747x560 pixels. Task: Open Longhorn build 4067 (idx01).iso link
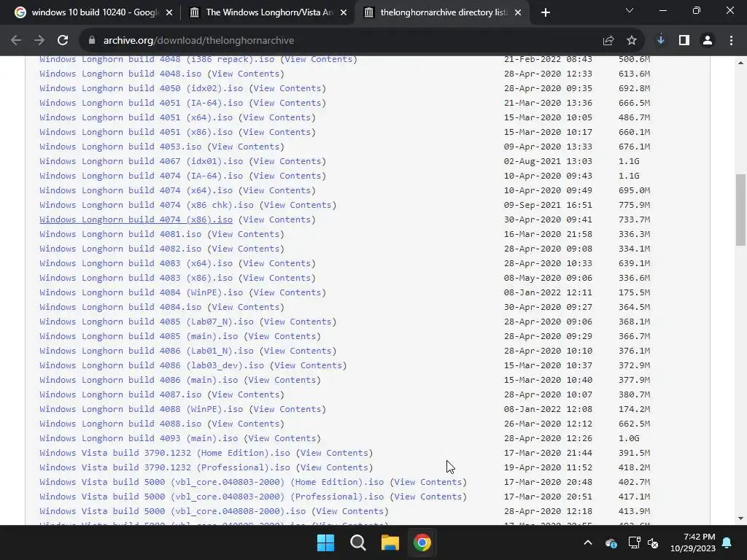141,161
